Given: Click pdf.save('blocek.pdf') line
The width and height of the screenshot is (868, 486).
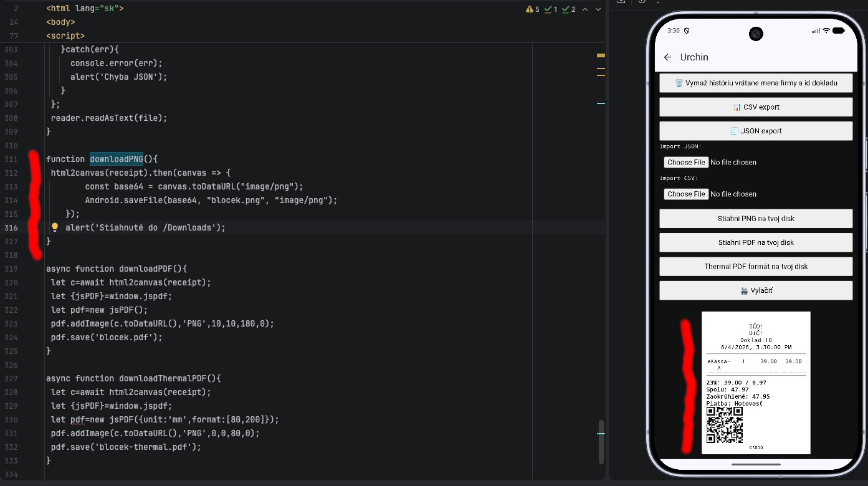Looking at the screenshot, I should (107, 337).
